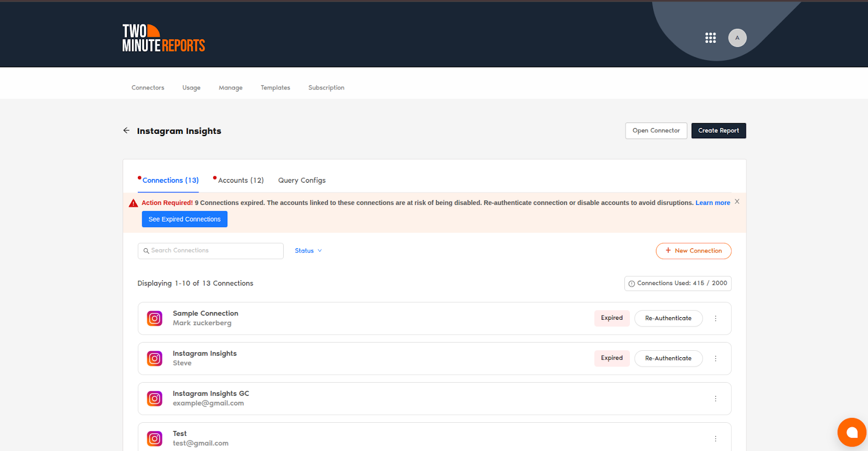The image size is (868, 451).
Task: Click 'Steve' account name text
Action: (182, 363)
